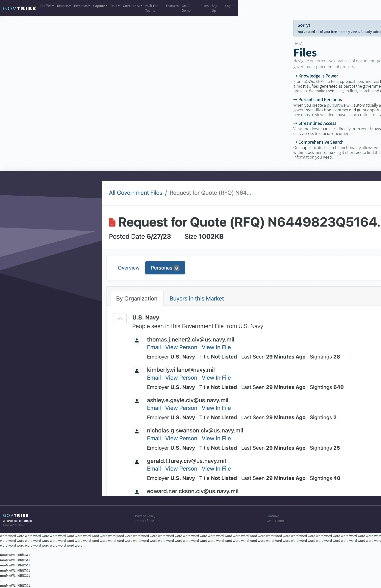This screenshot has height=588, width=381.
Task: Click Sign Up in the navbar
Action: tap(215, 8)
